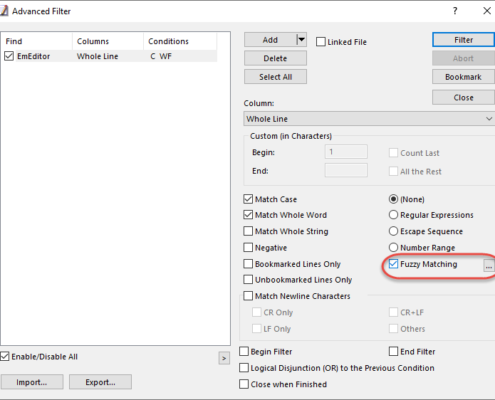Sort by the Conditions column header
This screenshot has width=495, height=400.
[x=180, y=41]
